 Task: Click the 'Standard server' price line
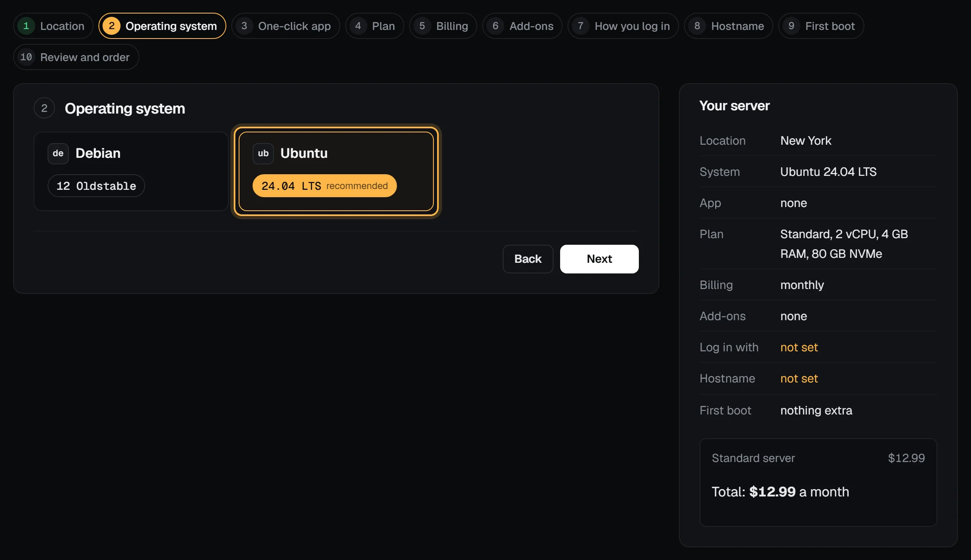click(818, 458)
